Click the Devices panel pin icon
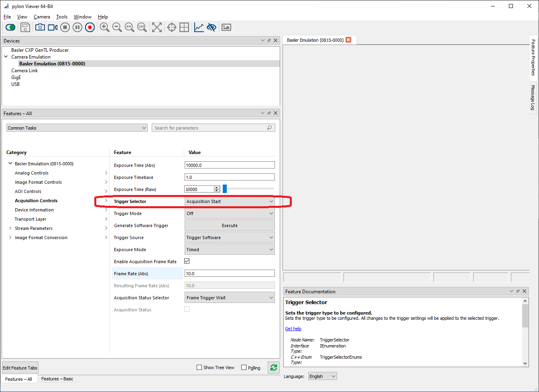This screenshot has width=539, height=392. click(269, 41)
